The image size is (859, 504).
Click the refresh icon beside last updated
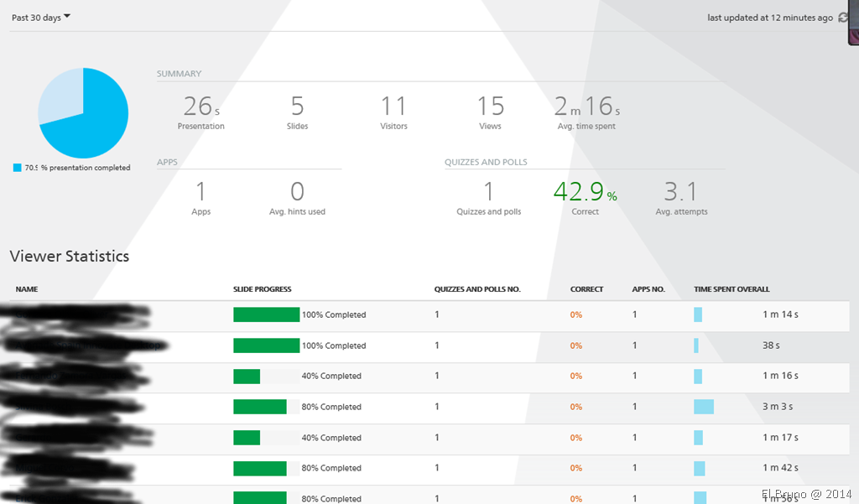pos(843,18)
